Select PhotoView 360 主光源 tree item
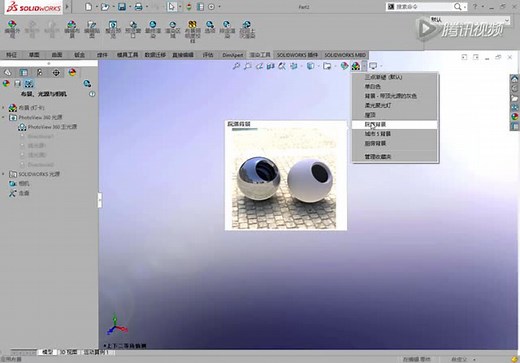520x363 pixels. 52,127
